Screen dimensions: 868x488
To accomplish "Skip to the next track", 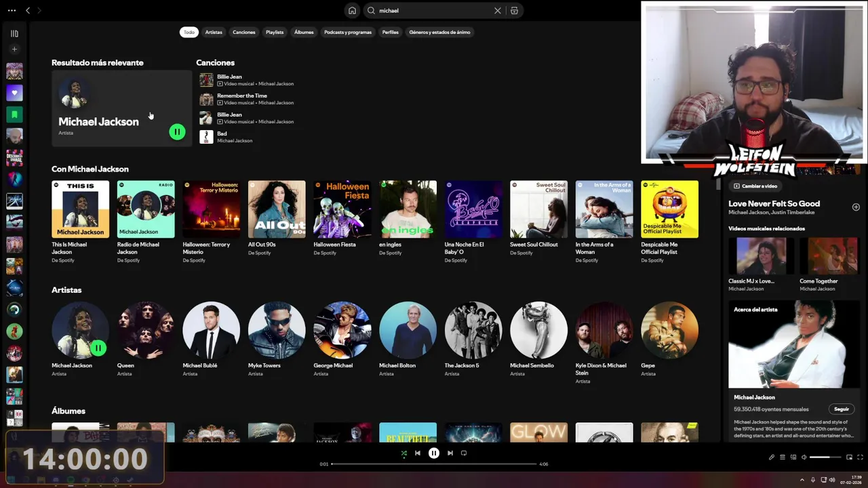I will (450, 453).
